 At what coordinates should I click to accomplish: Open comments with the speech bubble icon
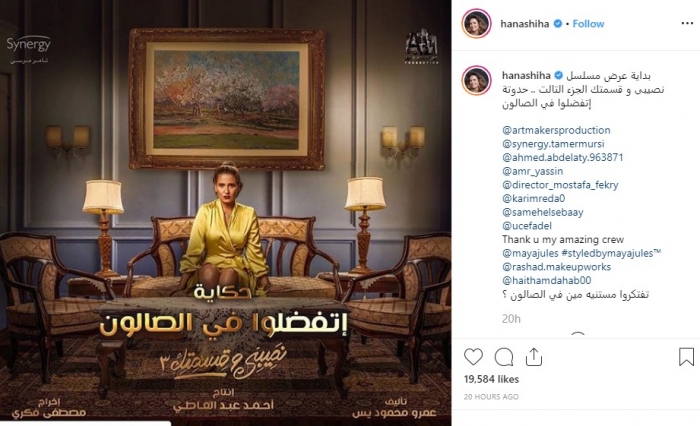[x=504, y=357]
